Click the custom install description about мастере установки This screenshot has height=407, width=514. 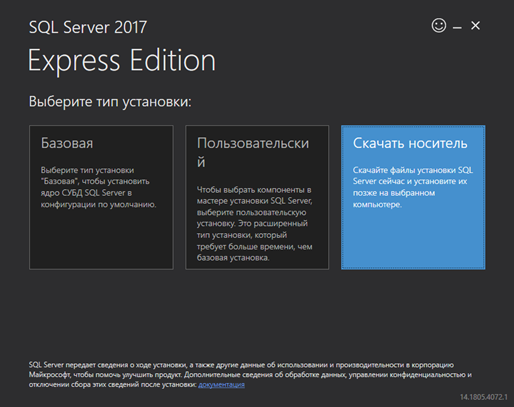pos(254,224)
